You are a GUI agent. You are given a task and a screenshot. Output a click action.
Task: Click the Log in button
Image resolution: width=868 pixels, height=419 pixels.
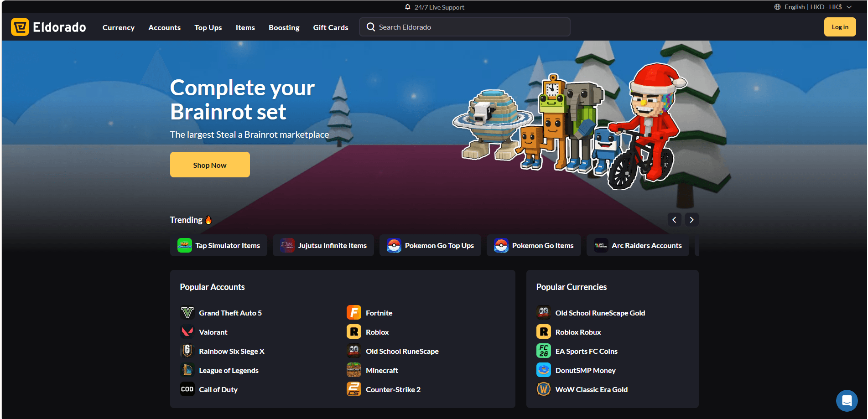839,27
